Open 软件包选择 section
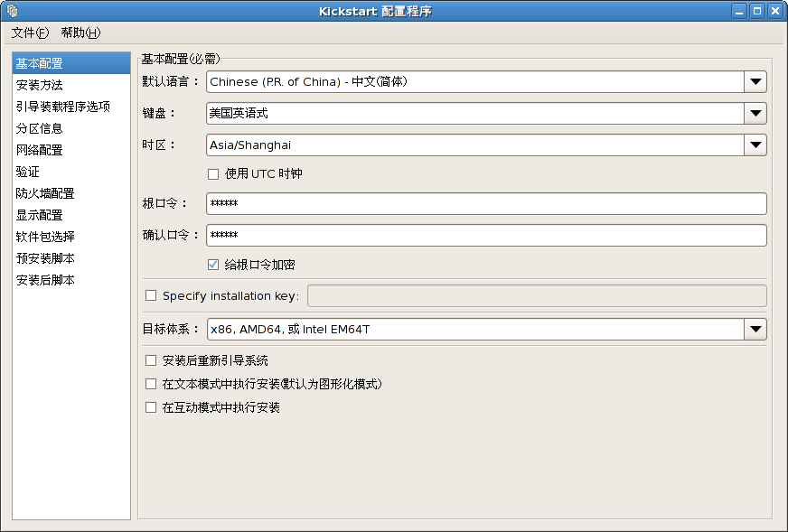 click(x=71, y=236)
